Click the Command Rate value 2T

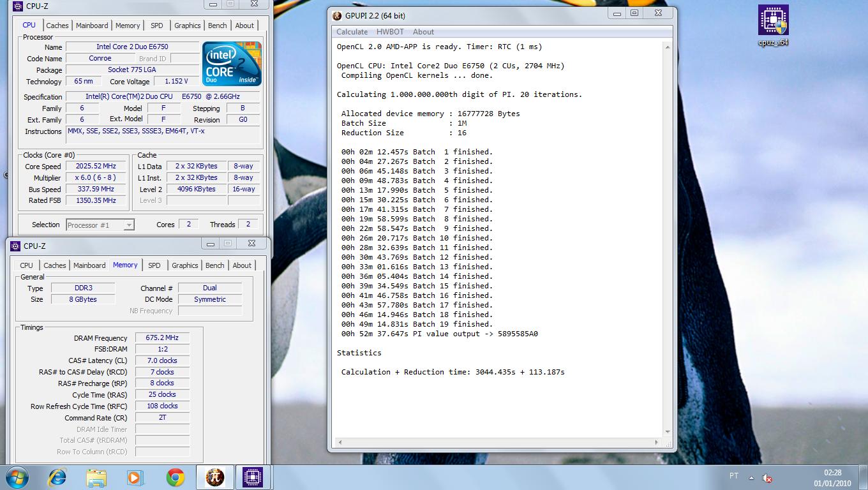coord(162,417)
